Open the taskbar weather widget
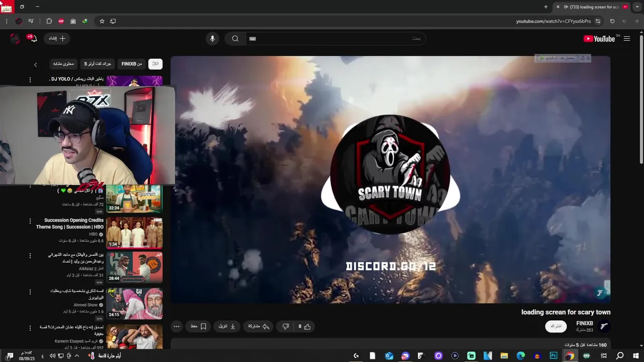 pos(106,356)
